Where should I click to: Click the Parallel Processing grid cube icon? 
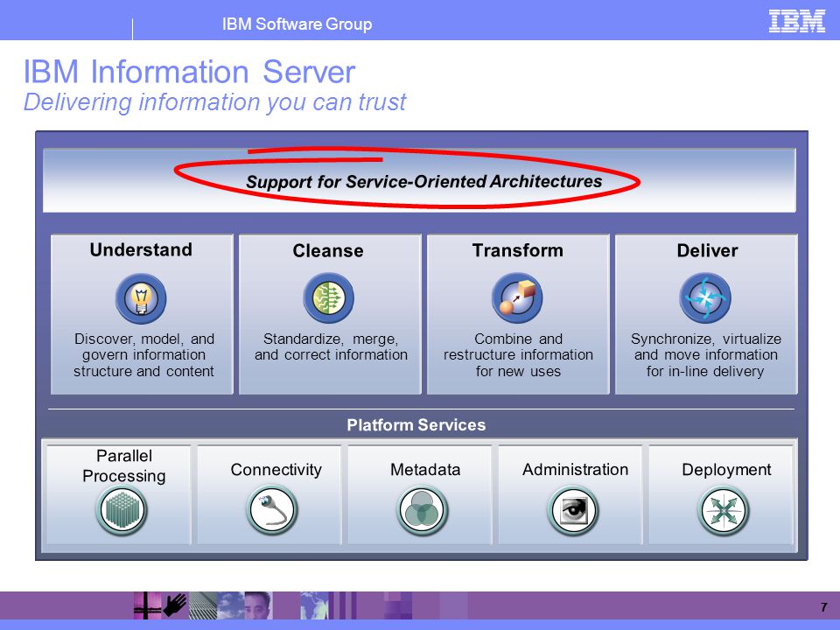click(x=122, y=510)
